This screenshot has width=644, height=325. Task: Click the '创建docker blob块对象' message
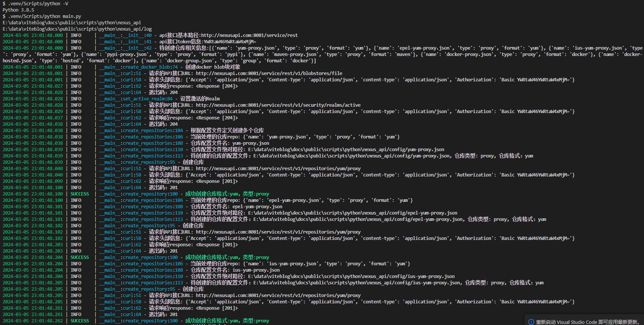213,67
